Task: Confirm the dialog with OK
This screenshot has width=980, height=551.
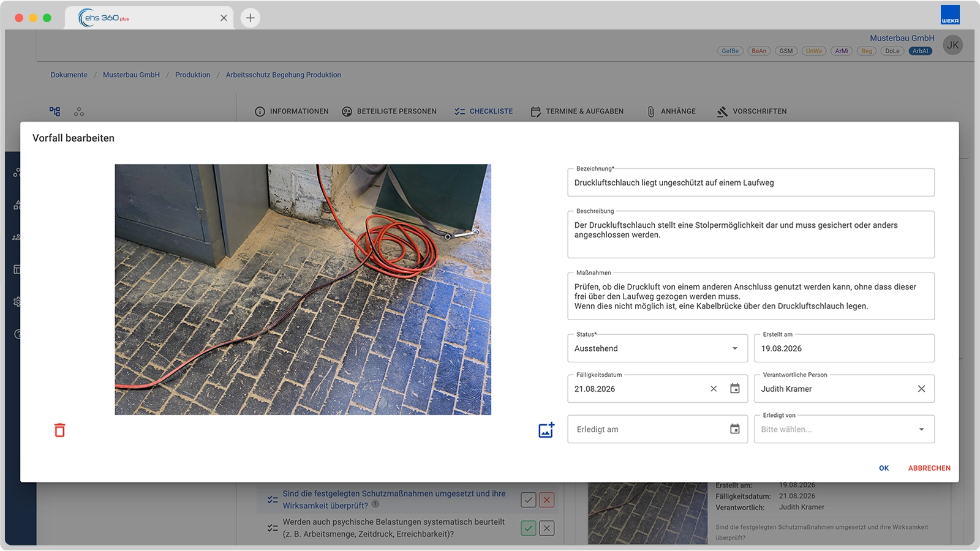Action: click(884, 468)
